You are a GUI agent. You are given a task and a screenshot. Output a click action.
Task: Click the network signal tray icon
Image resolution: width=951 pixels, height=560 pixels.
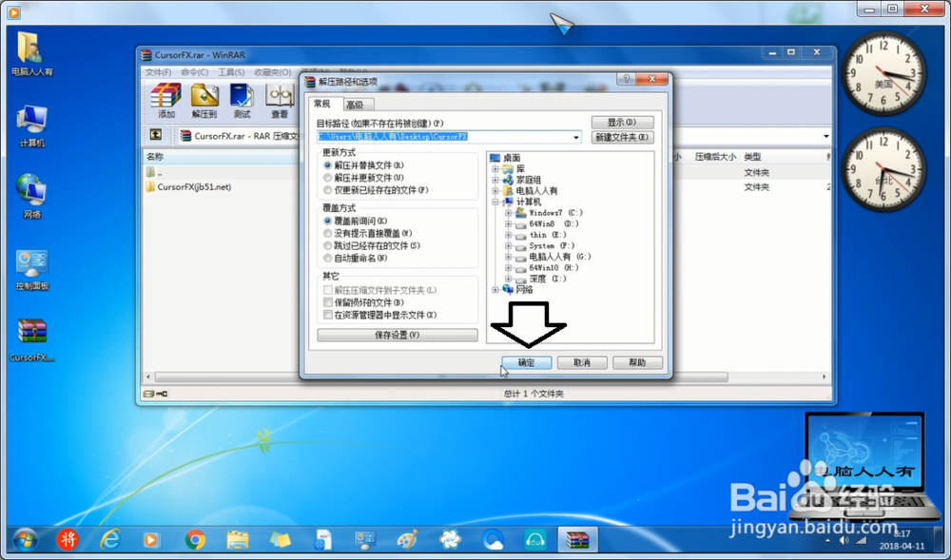coord(861,540)
